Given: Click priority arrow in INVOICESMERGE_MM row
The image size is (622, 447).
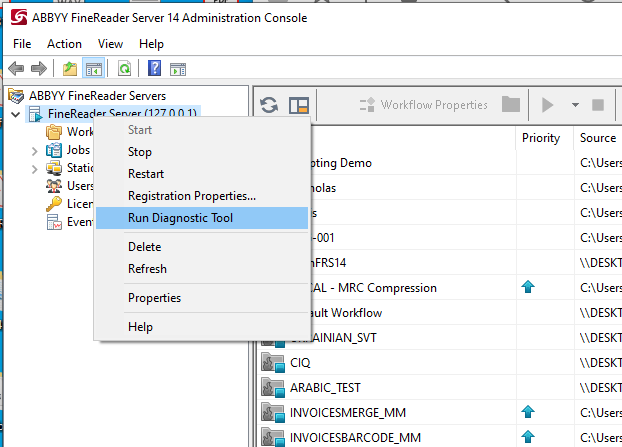Looking at the screenshot, I should [x=528, y=412].
